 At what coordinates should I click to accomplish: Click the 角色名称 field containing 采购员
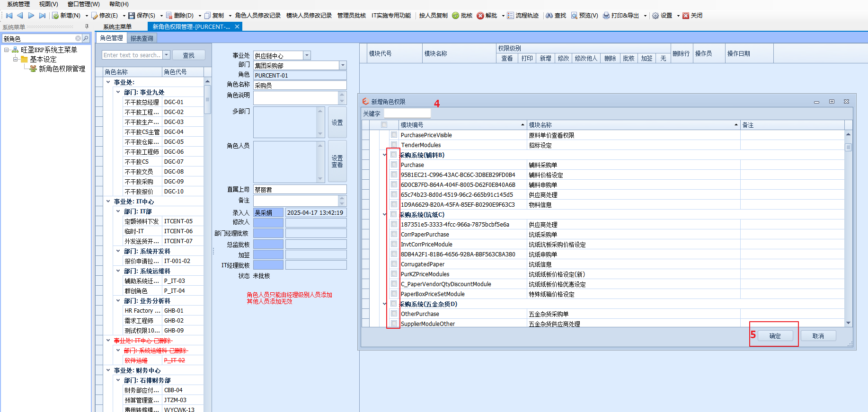coord(300,85)
